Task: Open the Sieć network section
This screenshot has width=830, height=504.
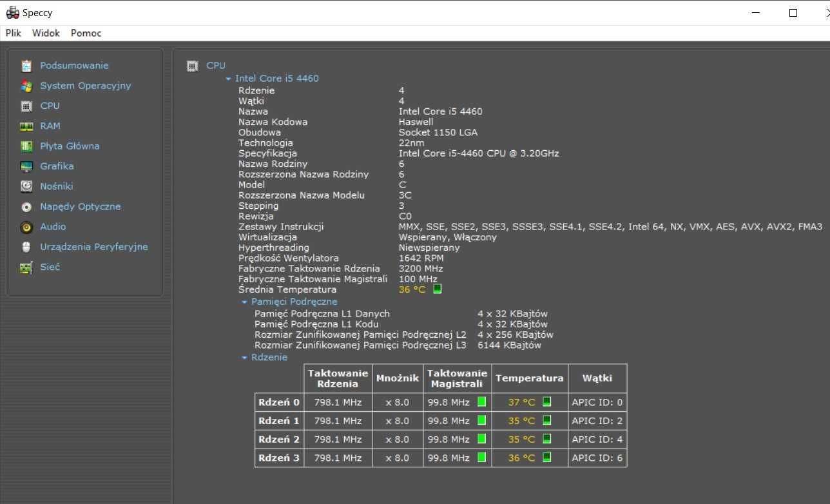Action: coord(50,267)
